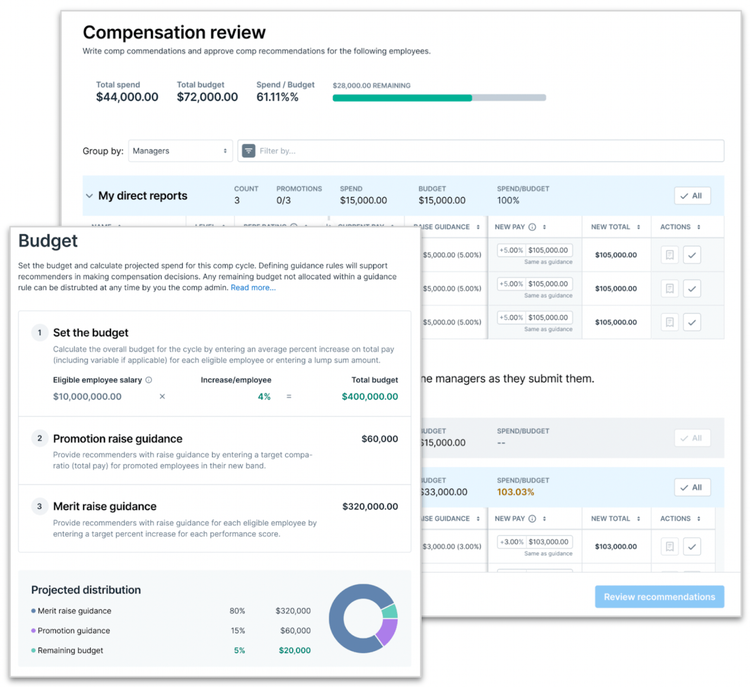This screenshot has height=687, width=750.
Task: Open notes icon for third $105,000 row
Action: tap(670, 322)
